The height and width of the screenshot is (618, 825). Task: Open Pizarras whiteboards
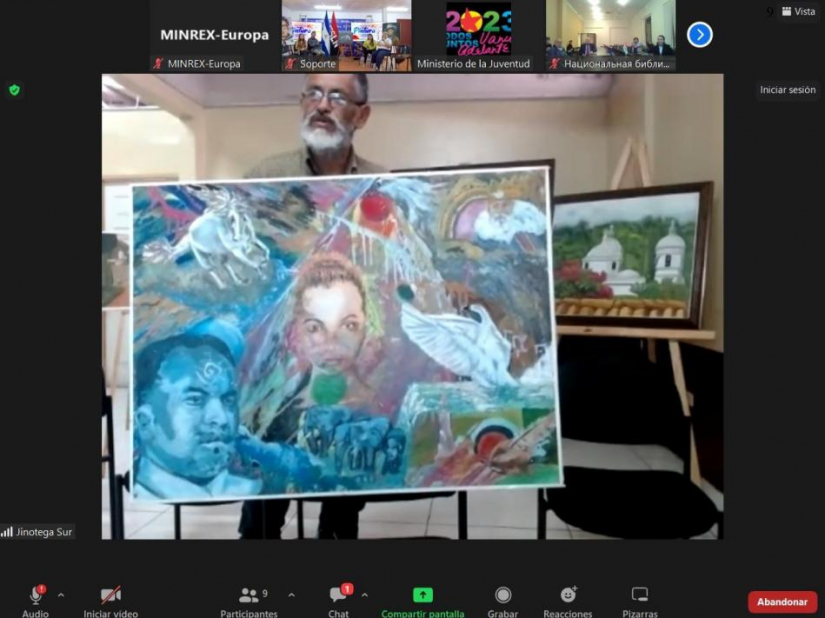tap(640, 601)
